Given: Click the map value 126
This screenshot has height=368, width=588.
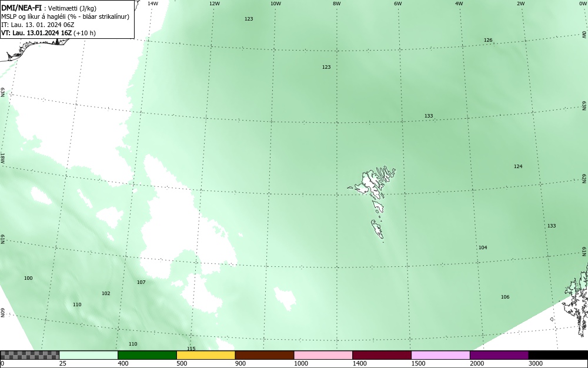Looking at the screenshot, I should tap(488, 40).
